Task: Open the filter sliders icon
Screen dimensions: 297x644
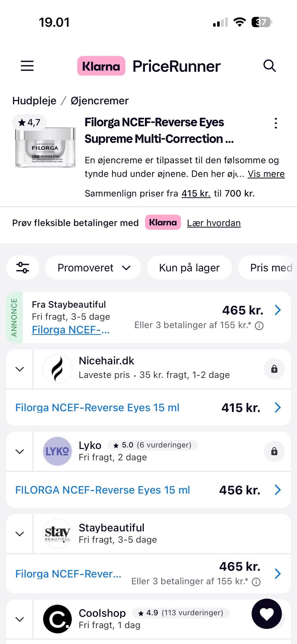Action: click(x=23, y=268)
